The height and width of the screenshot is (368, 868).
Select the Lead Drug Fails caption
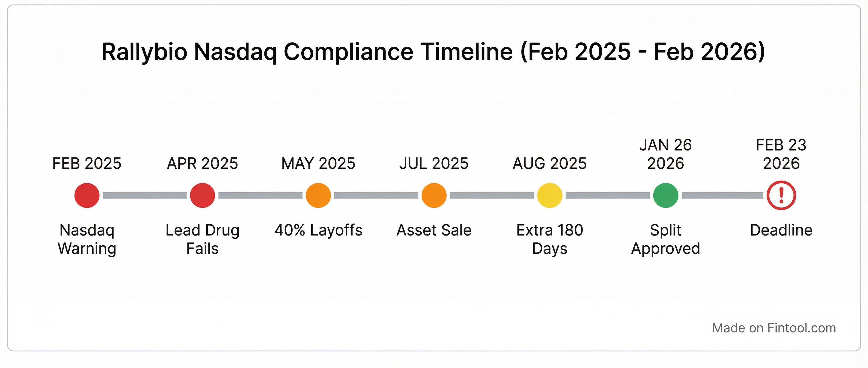[x=202, y=239]
